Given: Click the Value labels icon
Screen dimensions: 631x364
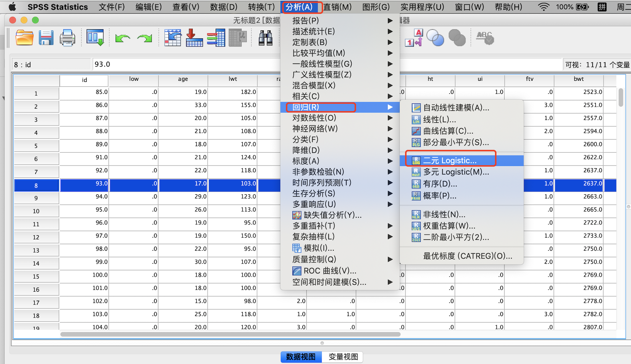Looking at the screenshot, I should [x=414, y=38].
